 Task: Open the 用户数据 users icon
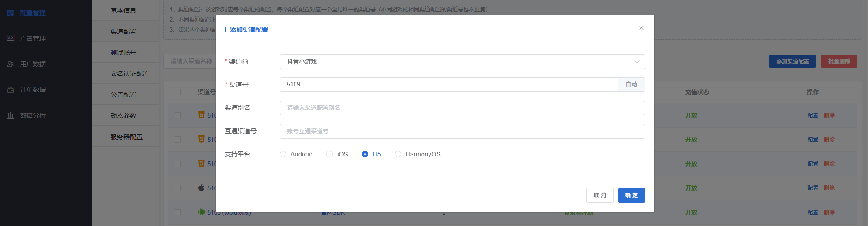pos(11,64)
